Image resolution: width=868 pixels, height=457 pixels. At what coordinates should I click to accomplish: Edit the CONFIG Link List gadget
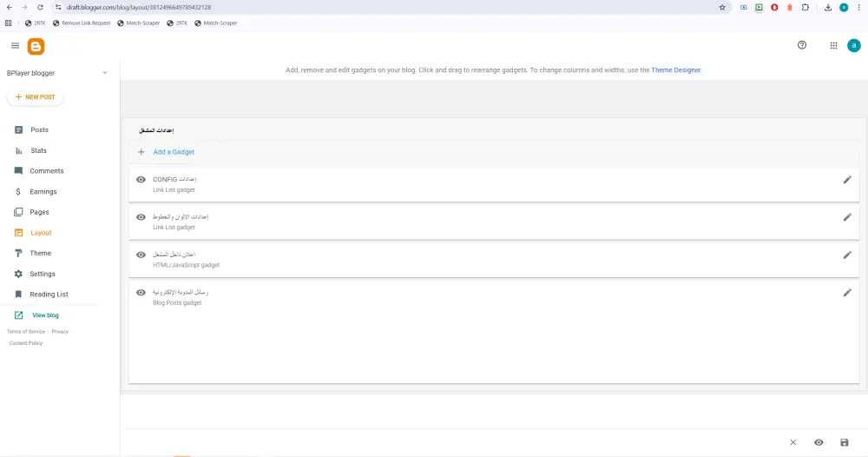tap(847, 180)
